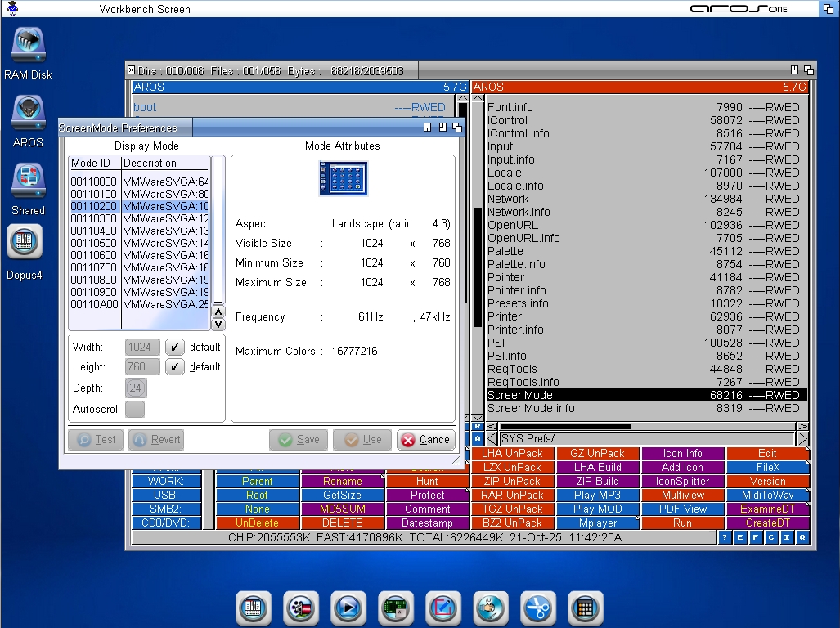Click the SYS:Prefs/ path field
Screen dimensions: 840x628
click(646, 439)
